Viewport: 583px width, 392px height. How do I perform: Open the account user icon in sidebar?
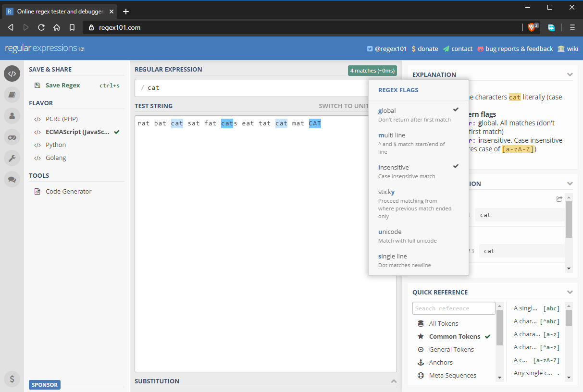tap(12, 116)
